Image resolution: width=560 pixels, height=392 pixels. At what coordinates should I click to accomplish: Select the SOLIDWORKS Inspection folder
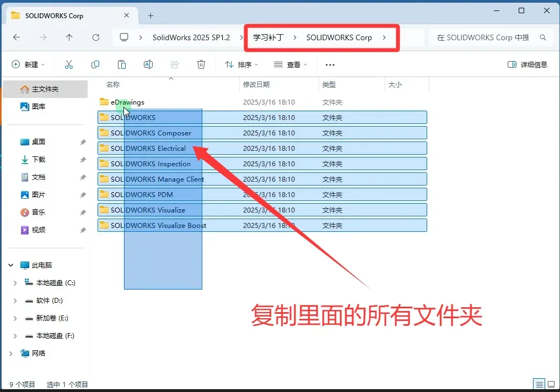pos(262,164)
